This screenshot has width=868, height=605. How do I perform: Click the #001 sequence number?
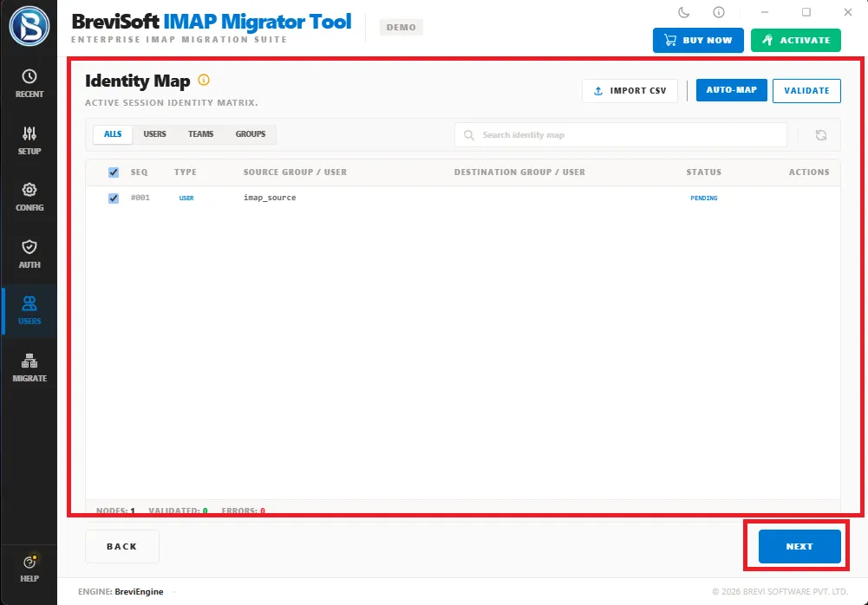click(x=140, y=198)
